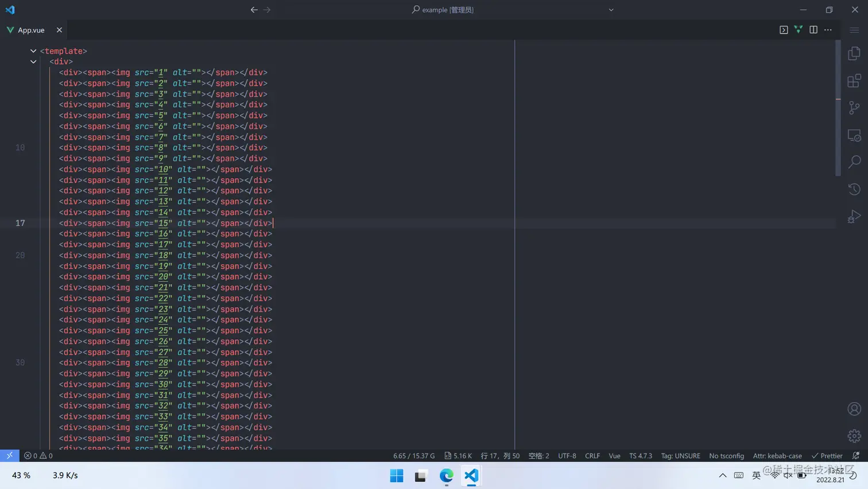The width and height of the screenshot is (868, 489).
Task: Collapse the outer div fold arrow
Action: pyautogui.click(x=33, y=61)
